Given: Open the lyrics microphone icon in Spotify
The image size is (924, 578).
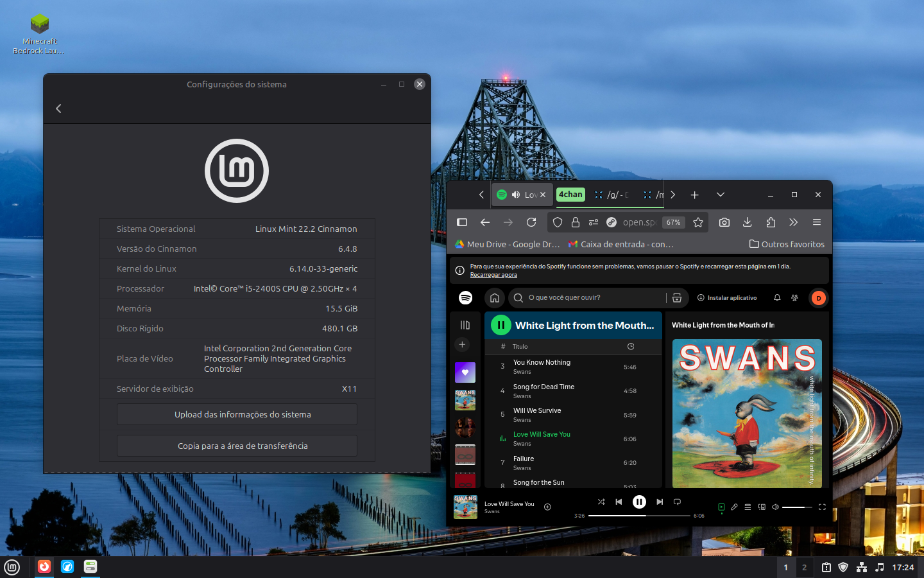Looking at the screenshot, I should 734,507.
